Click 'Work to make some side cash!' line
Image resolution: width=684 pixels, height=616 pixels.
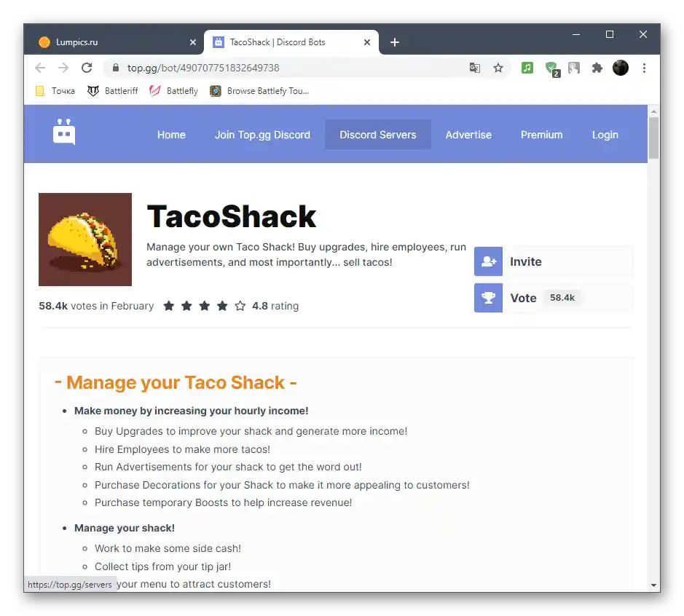click(168, 548)
